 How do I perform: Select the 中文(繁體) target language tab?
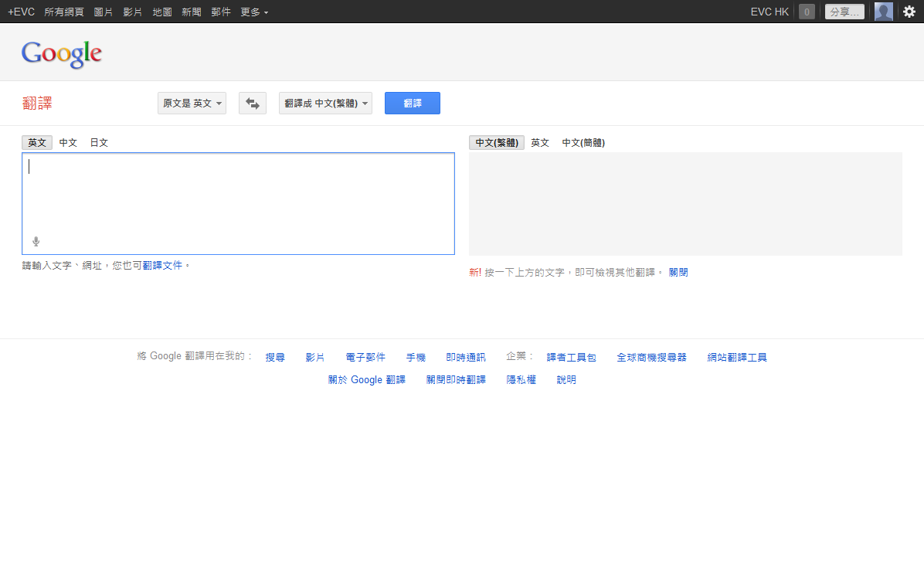click(x=497, y=143)
